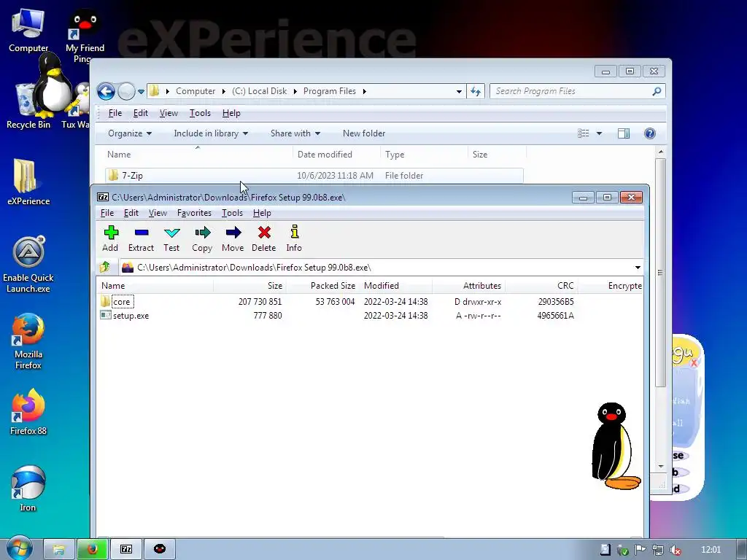Screen dimensions: 747x560
Task: Go up one folder level in 7-Zip
Action: coord(105,267)
